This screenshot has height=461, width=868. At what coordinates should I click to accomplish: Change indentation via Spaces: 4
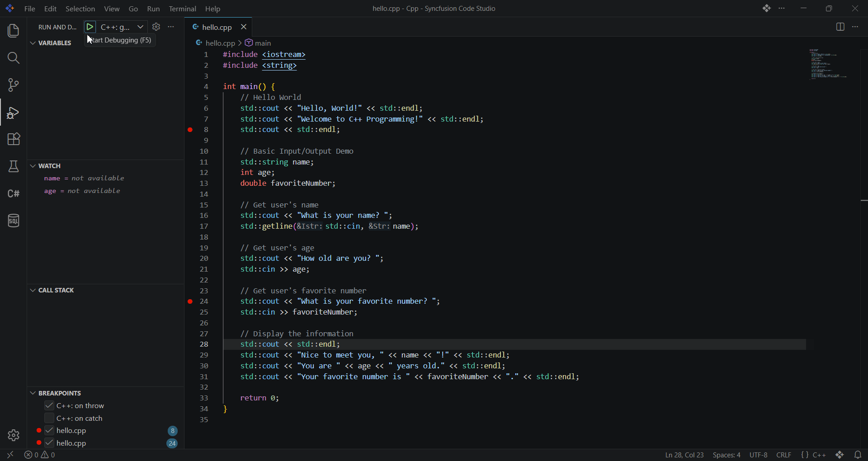click(726, 455)
